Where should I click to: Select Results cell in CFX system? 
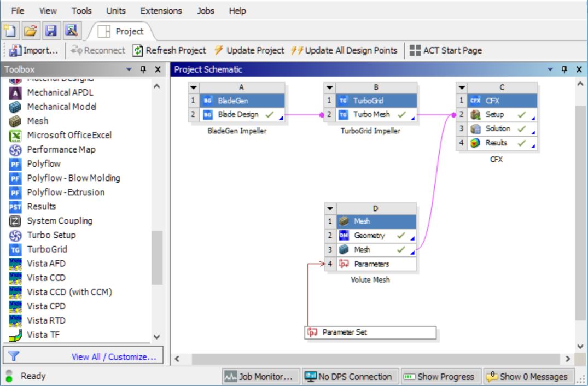502,143
